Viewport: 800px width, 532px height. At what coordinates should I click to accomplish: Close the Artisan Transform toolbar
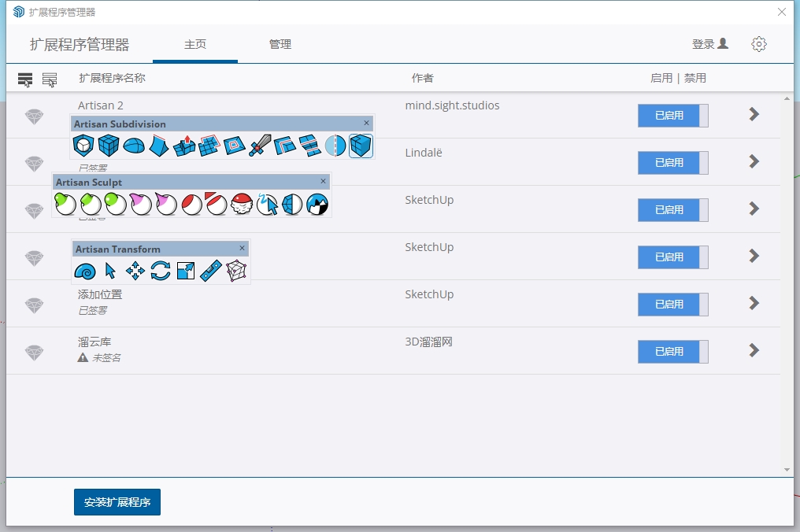[243, 248]
